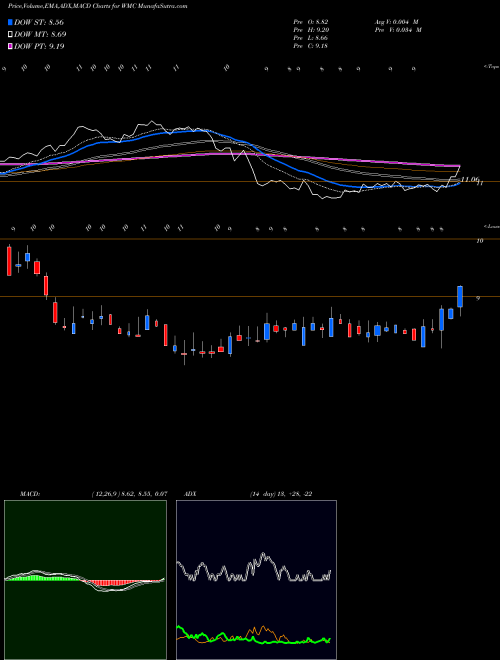500x660 pixels.
Task: Click the MACD: panel title
Action: pos(29,494)
